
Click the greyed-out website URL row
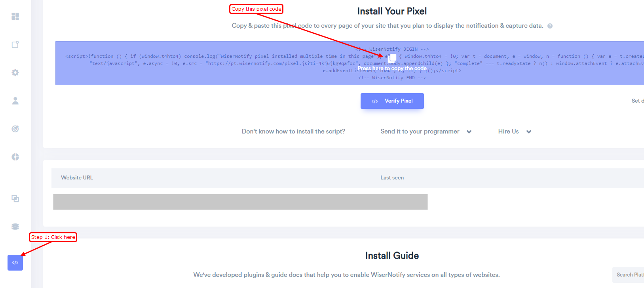pos(240,202)
